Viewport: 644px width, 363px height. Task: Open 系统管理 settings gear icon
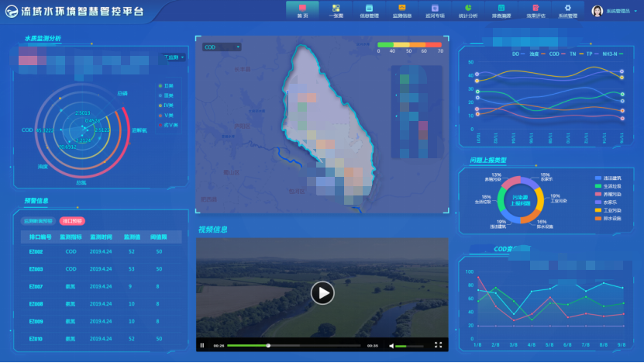tap(567, 8)
